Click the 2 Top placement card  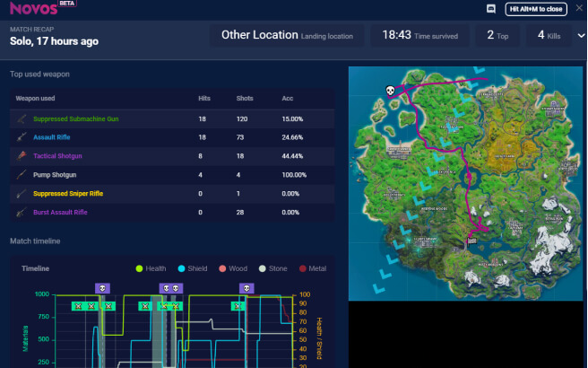[497, 36]
